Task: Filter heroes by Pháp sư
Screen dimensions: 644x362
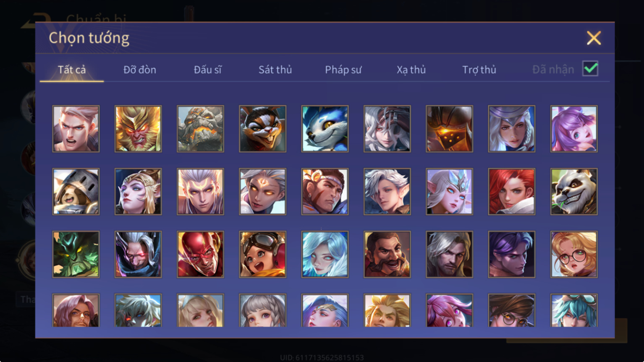Action: click(x=343, y=70)
